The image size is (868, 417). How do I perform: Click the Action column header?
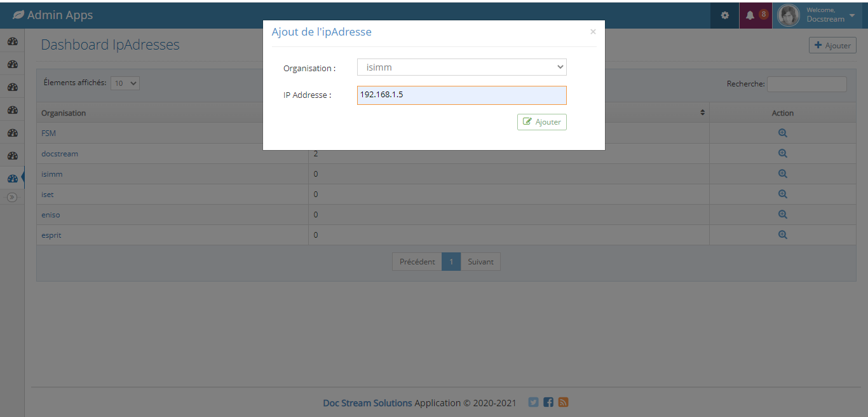[x=782, y=113]
